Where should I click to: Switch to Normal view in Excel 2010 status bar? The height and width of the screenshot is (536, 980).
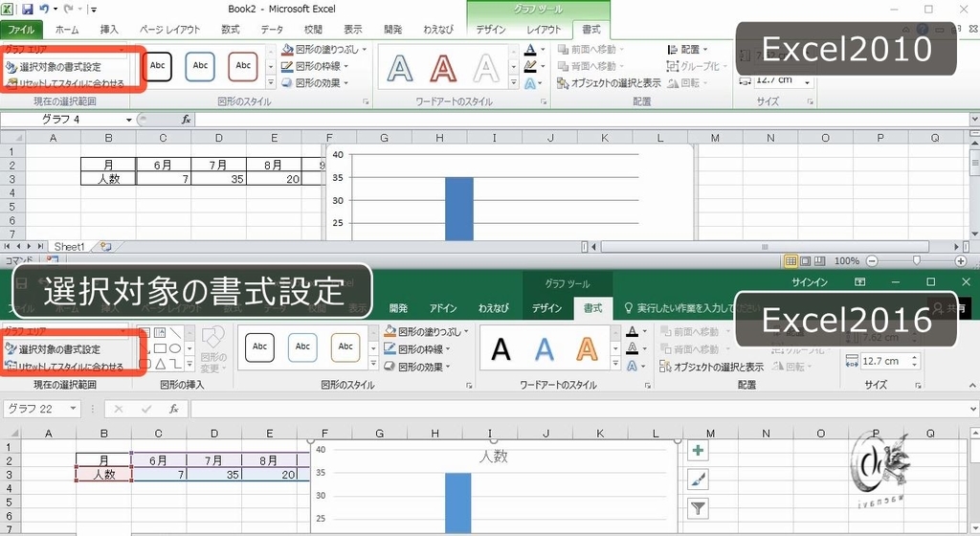pos(791,261)
